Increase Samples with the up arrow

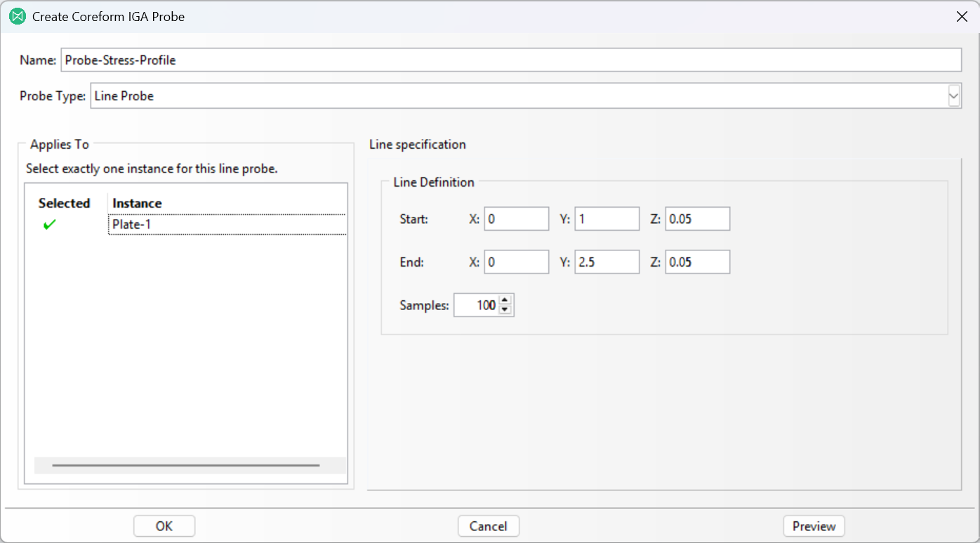(x=505, y=300)
